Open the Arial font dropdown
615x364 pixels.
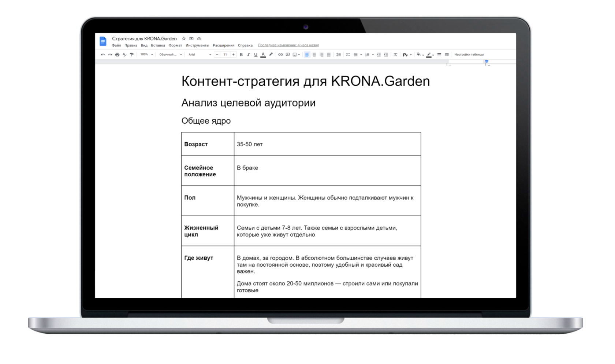pyautogui.click(x=200, y=55)
